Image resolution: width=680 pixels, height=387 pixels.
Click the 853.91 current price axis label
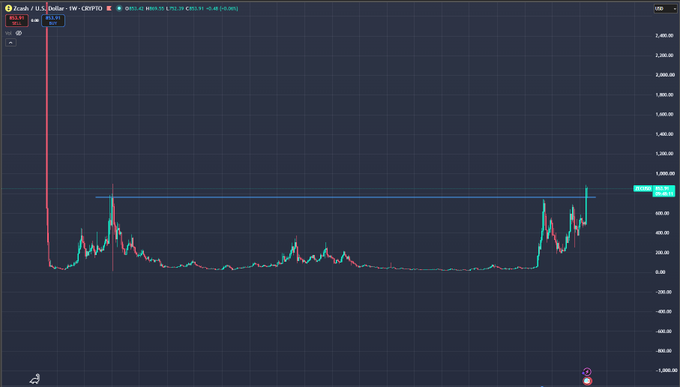664,191
